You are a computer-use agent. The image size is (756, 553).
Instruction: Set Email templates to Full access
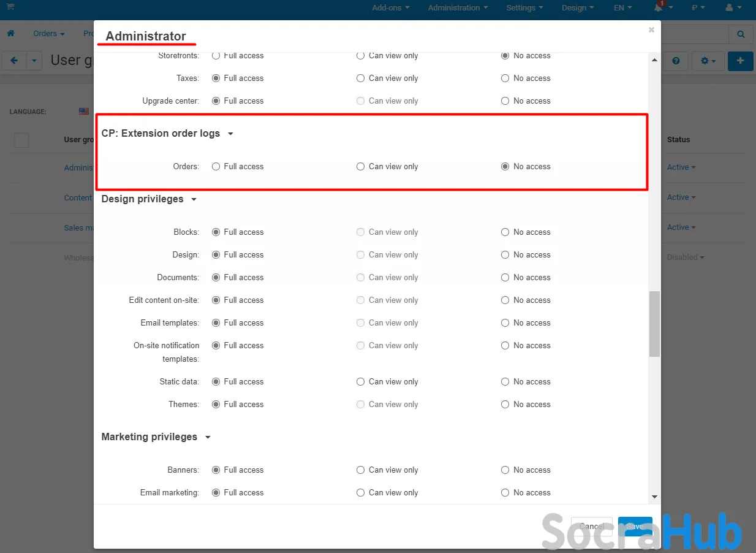pos(216,323)
